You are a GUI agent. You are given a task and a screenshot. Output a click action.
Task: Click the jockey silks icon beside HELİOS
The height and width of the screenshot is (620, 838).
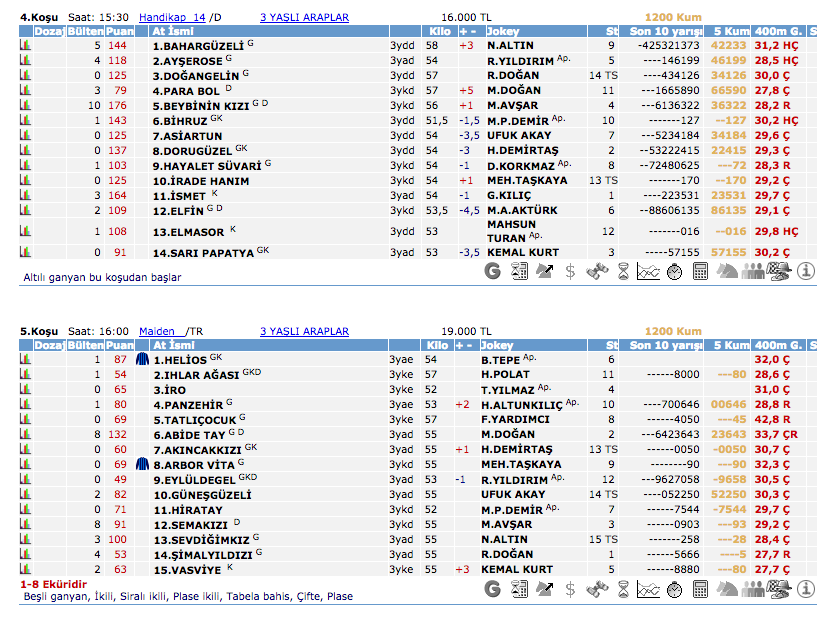point(143,359)
